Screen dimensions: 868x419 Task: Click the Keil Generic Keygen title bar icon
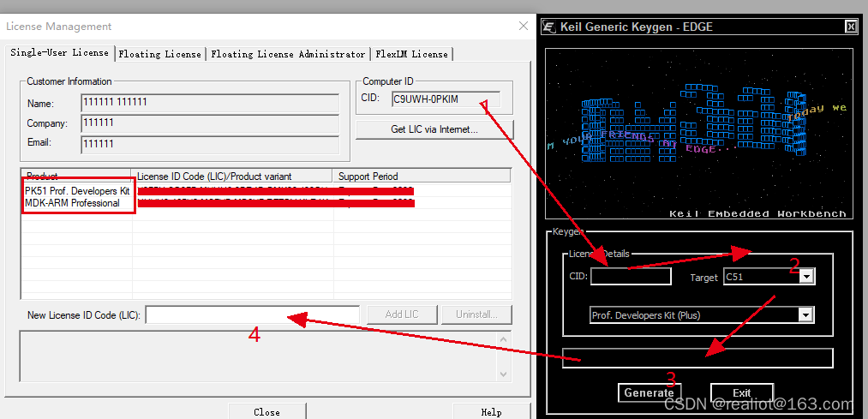click(550, 27)
